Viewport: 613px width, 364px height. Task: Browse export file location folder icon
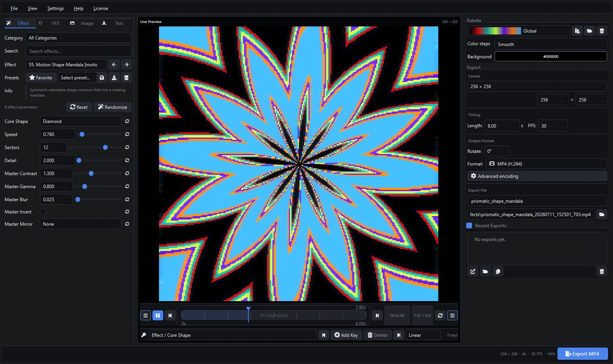click(602, 215)
